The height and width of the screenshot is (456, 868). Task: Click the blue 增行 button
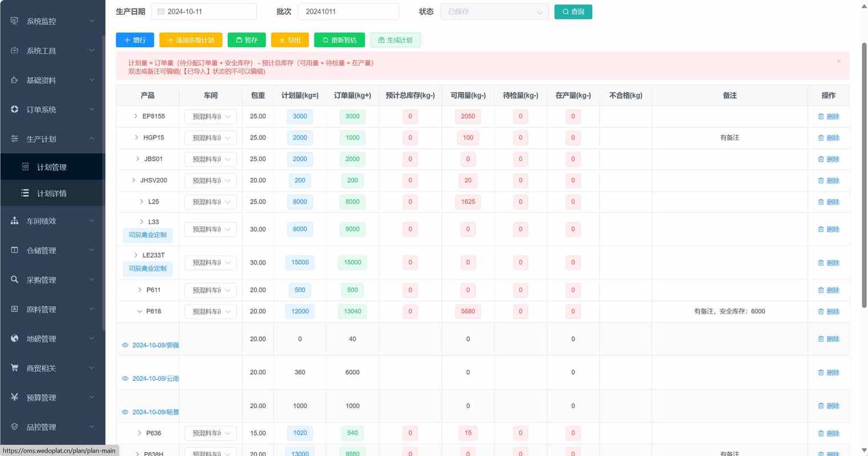(x=135, y=40)
